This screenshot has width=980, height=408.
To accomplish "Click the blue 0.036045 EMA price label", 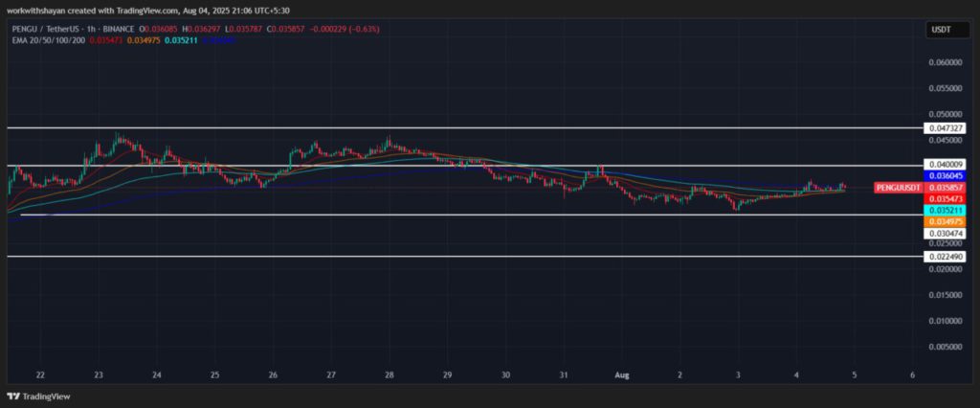I will [x=945, y=176].
